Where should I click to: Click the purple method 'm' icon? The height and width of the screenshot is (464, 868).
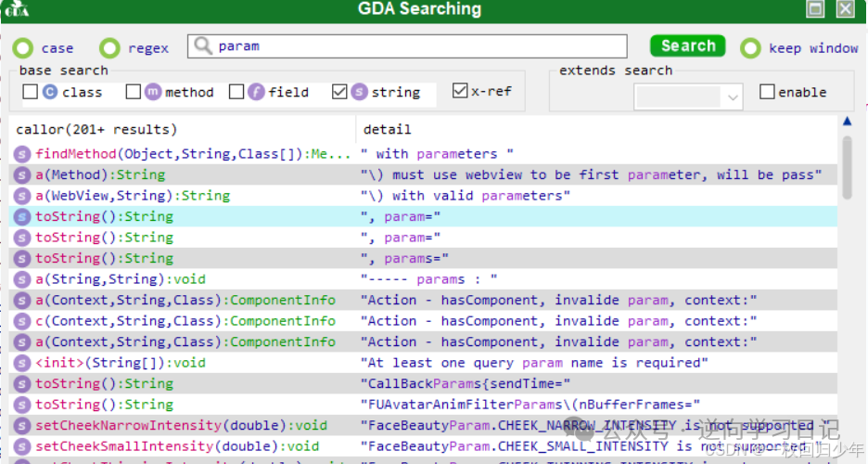point(153,92)
